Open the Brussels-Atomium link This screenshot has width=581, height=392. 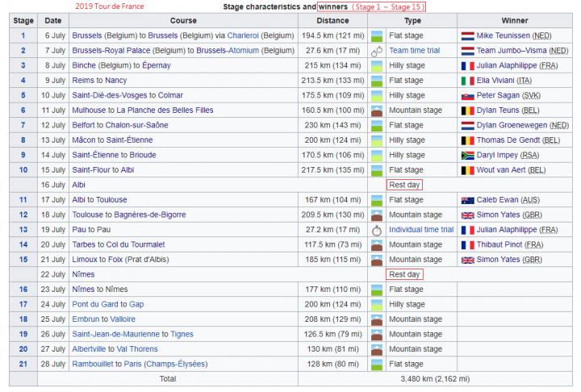click(228, 51)
